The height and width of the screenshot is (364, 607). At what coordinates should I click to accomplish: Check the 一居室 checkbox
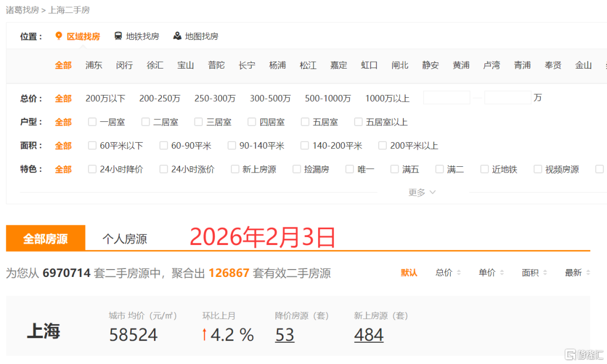92,122
